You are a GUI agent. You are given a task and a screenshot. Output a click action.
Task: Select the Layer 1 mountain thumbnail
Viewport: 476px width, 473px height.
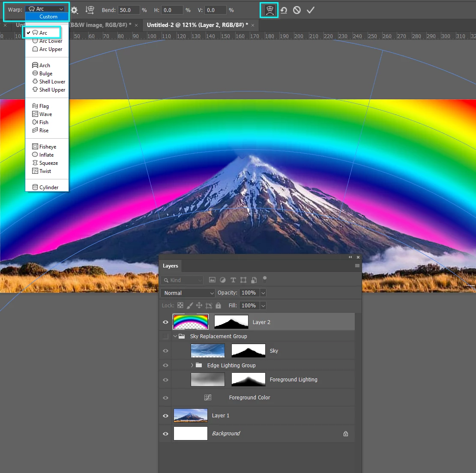coord(191,415)
